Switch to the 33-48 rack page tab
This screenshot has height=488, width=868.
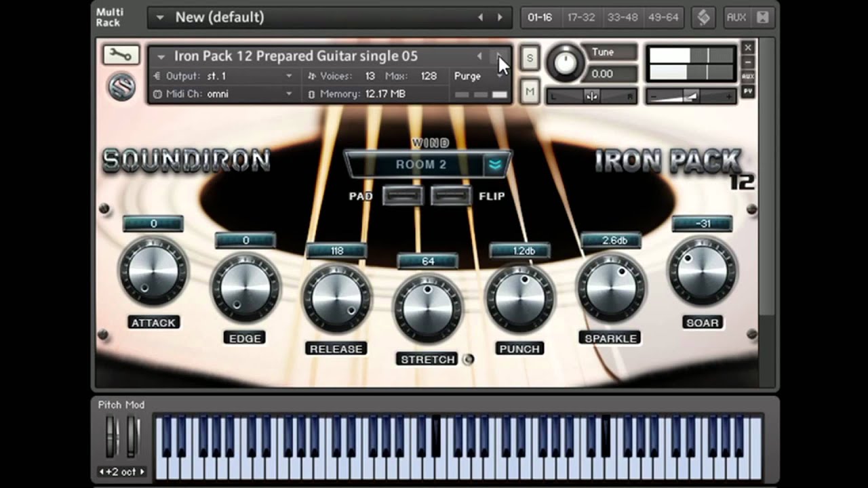coord(623,18)
